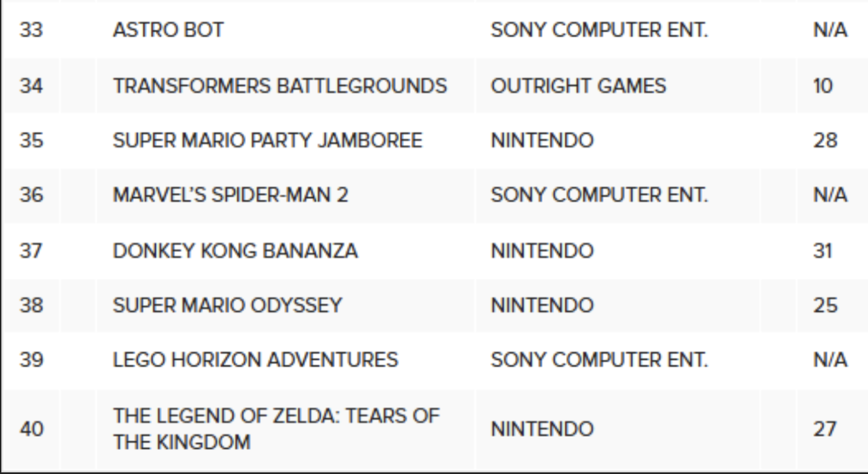Click last week value 31

[823, 250]
